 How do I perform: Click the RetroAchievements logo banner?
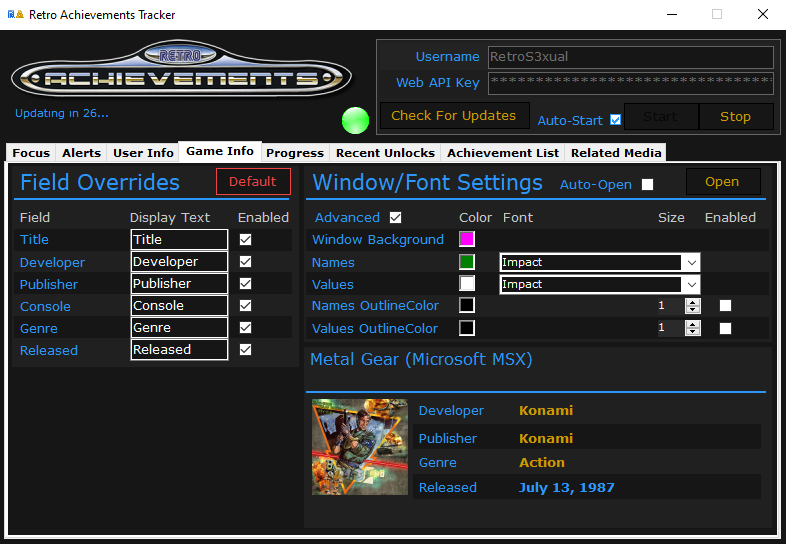(181, 68)
